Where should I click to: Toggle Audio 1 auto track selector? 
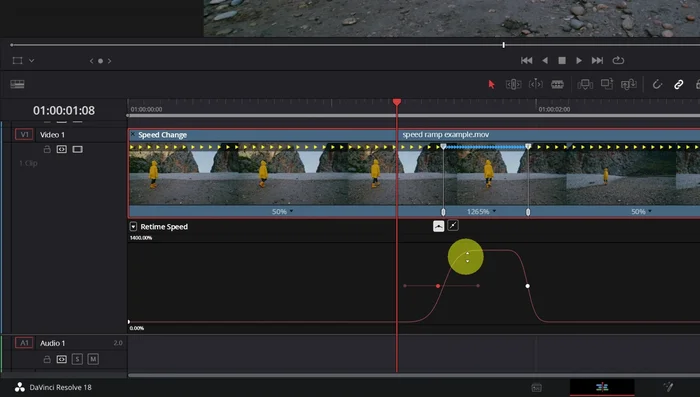click(62, 359)
